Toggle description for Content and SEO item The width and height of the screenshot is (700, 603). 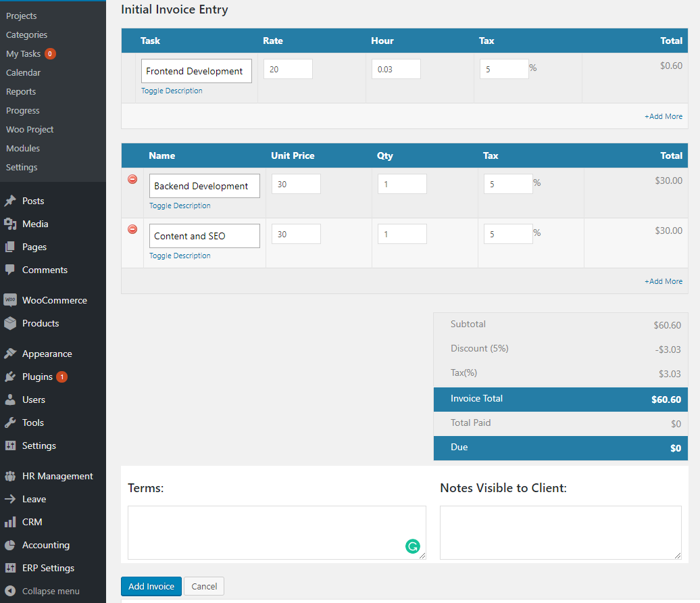pyautogui.click(x=180, y=256)
